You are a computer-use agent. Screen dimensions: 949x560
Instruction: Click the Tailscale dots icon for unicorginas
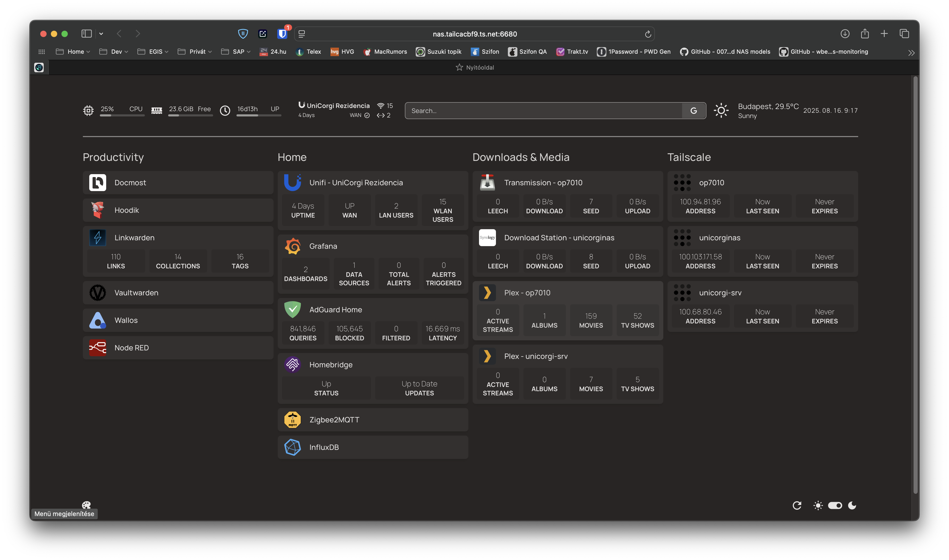[682, 238]
